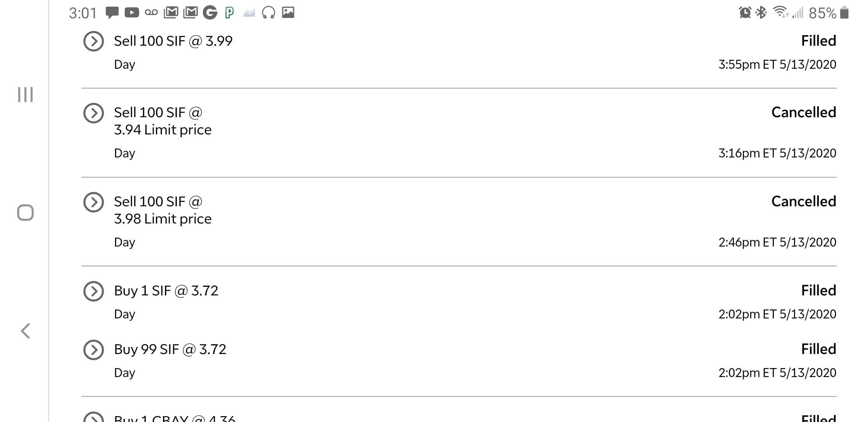The width and height of the screenshot is (868, 422).
Task: Open details arrow for Buy 1 SIF order
Action: click(x=93, y=291)
